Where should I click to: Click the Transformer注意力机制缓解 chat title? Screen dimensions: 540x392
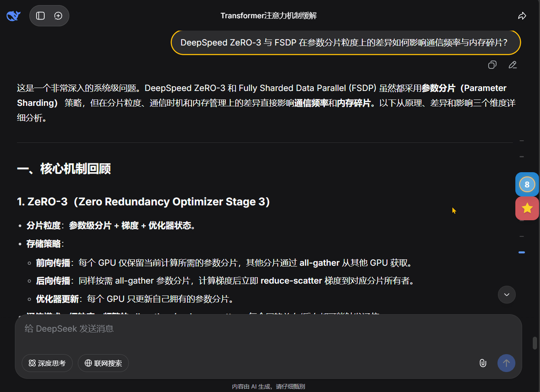268,16
